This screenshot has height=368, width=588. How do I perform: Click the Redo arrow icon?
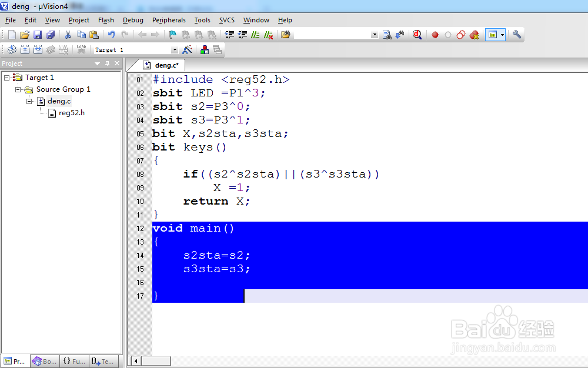[125, 35]
